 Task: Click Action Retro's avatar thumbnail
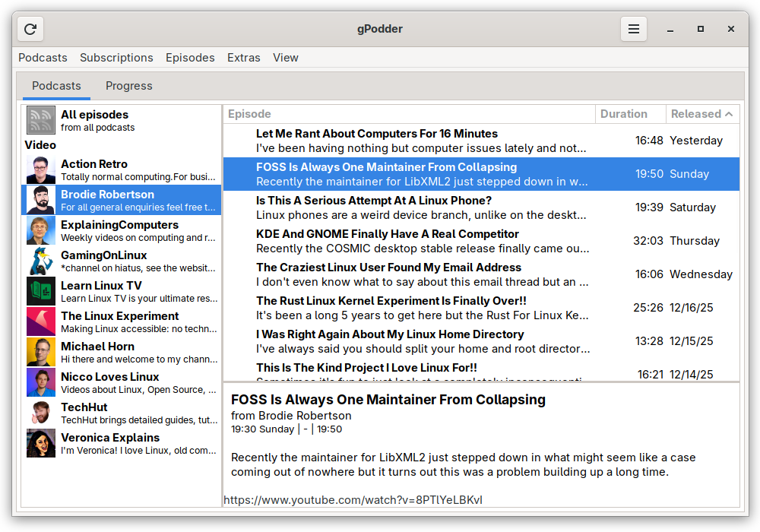click(41, 170)
